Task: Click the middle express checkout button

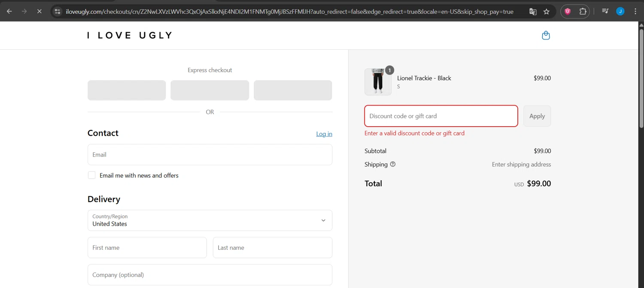Action: click(210, 90)
